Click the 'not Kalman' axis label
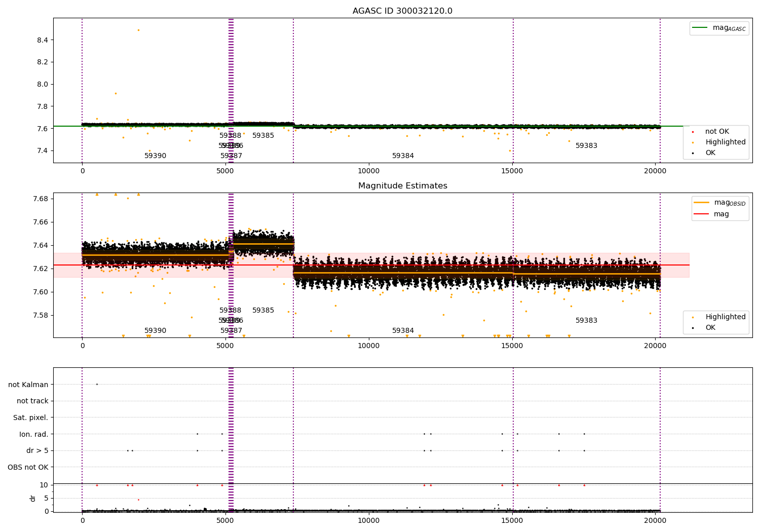The width and height of the screenshot is (760, 532). 28,385
